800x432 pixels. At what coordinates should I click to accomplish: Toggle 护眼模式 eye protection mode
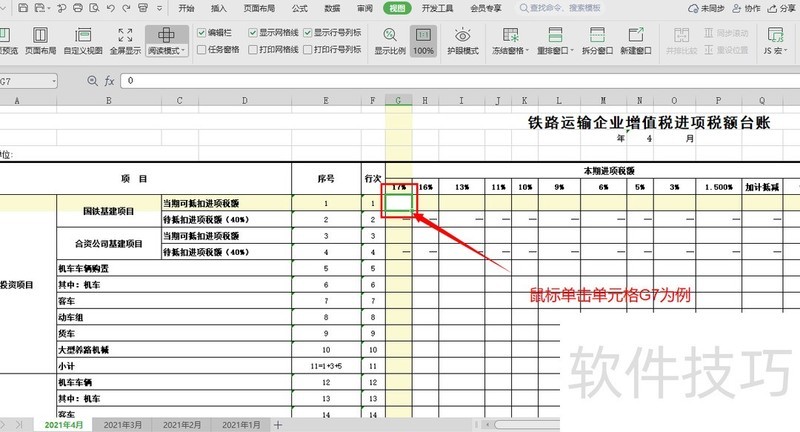click(x=463, y=40)
